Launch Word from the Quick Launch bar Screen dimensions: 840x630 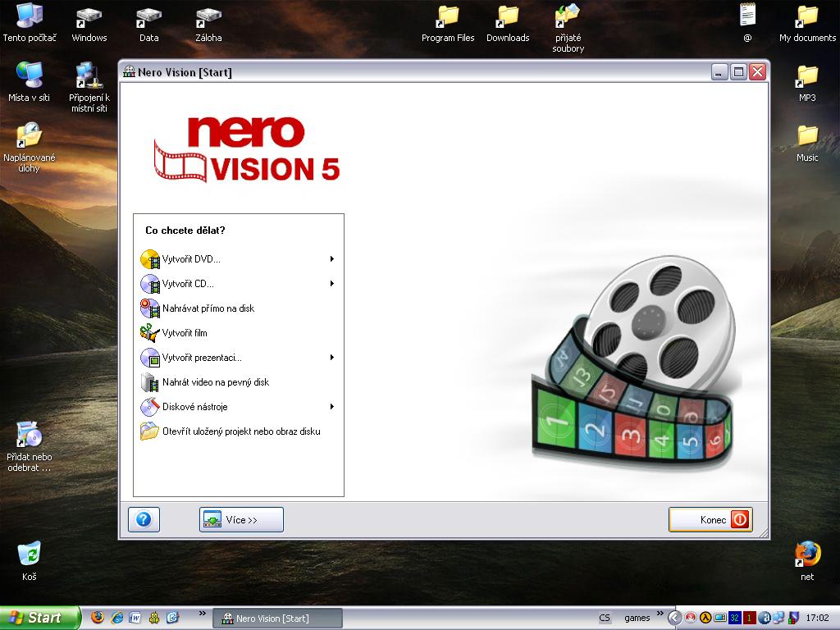tap(135, 618)
